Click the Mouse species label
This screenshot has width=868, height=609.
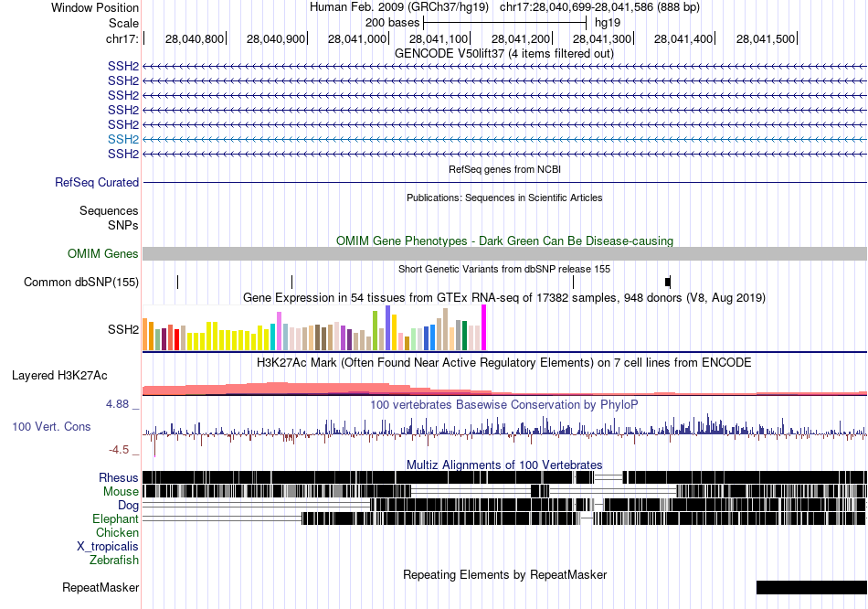pyautogui.click(x=121, y=492)
